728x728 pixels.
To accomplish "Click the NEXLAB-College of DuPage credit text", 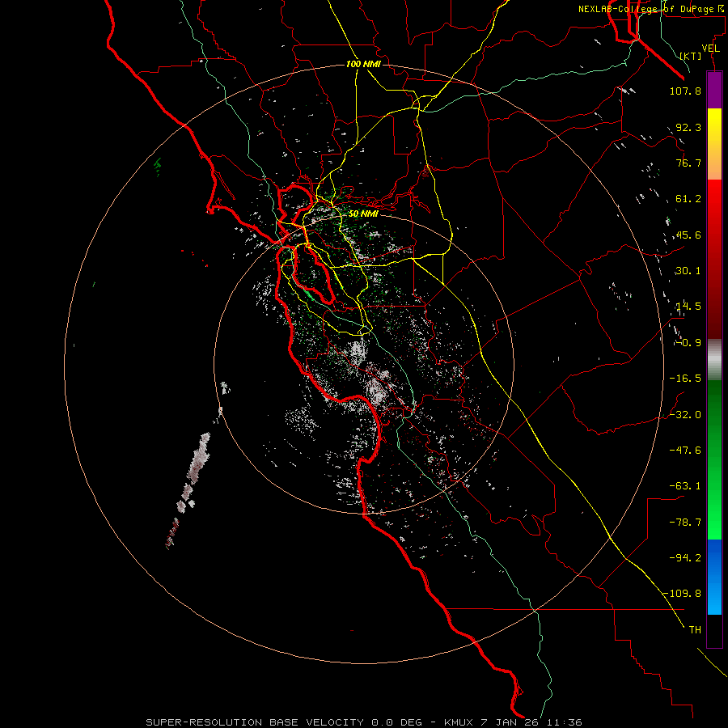I will point(650,9).
